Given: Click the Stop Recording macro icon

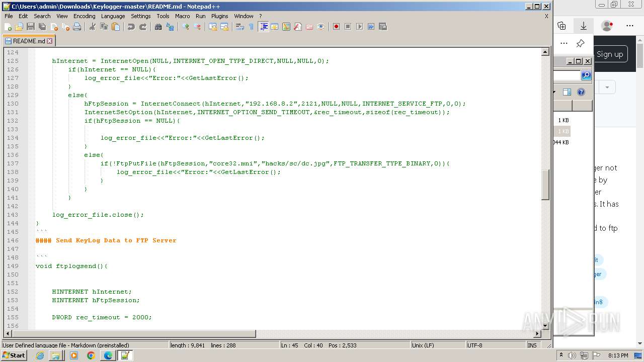Looking at the screenshot, I should 348,27.
